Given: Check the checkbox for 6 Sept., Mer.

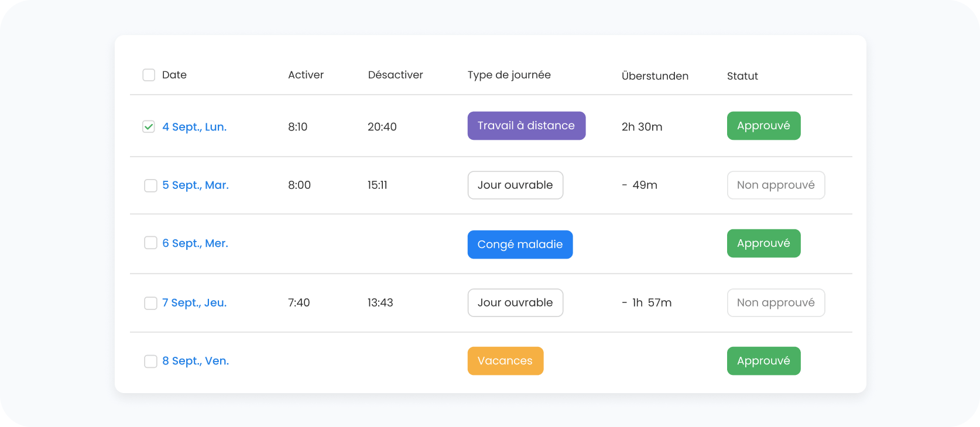Looking at the screenshot, I should click(x=150, y=243).
